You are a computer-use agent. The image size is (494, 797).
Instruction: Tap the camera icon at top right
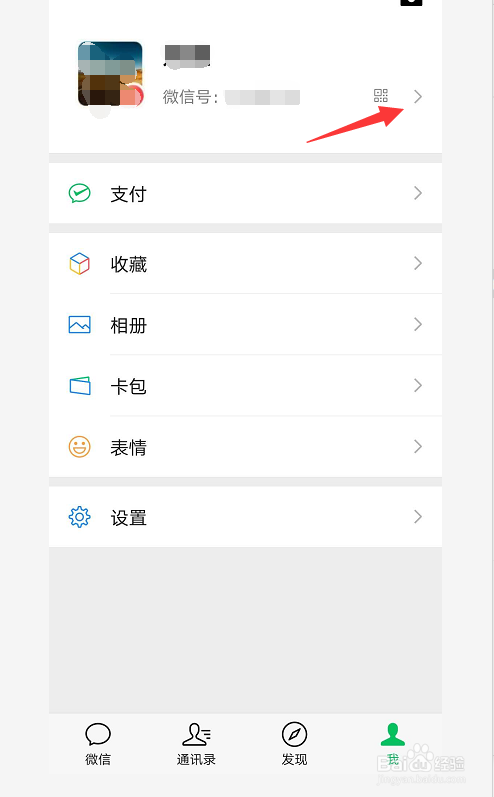tap(411, 2)
